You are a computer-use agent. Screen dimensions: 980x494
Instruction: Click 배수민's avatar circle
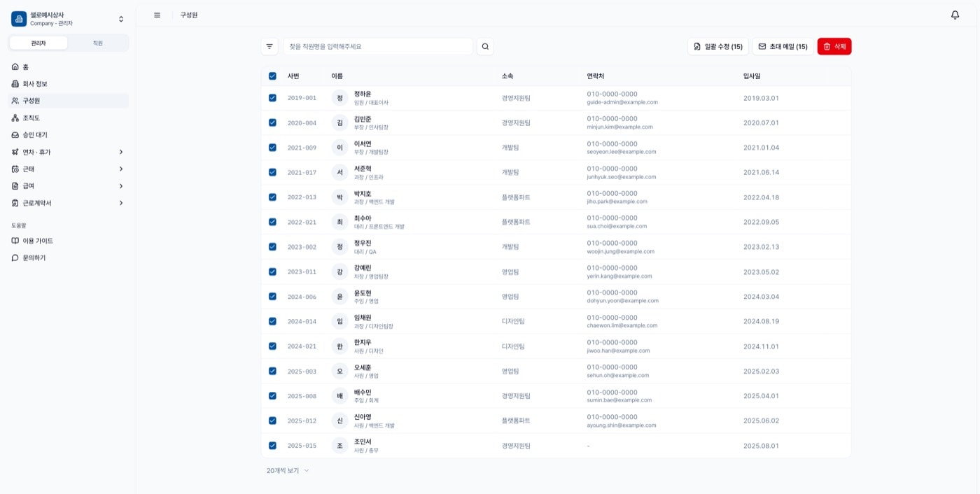(339, 396)
